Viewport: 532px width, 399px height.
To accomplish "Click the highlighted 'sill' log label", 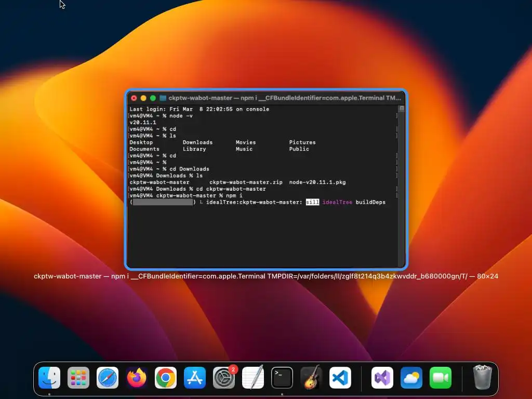I will point(312,202).
